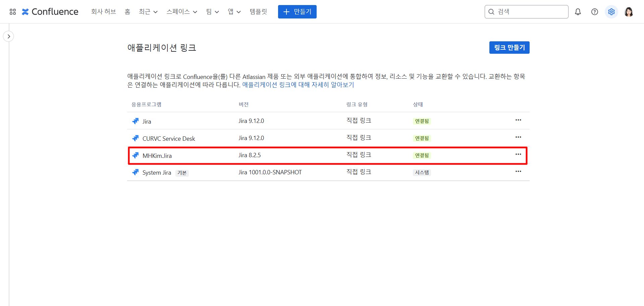Open the notifications bell
This screenshot has width=644, height=306.
tap(578, 12)
